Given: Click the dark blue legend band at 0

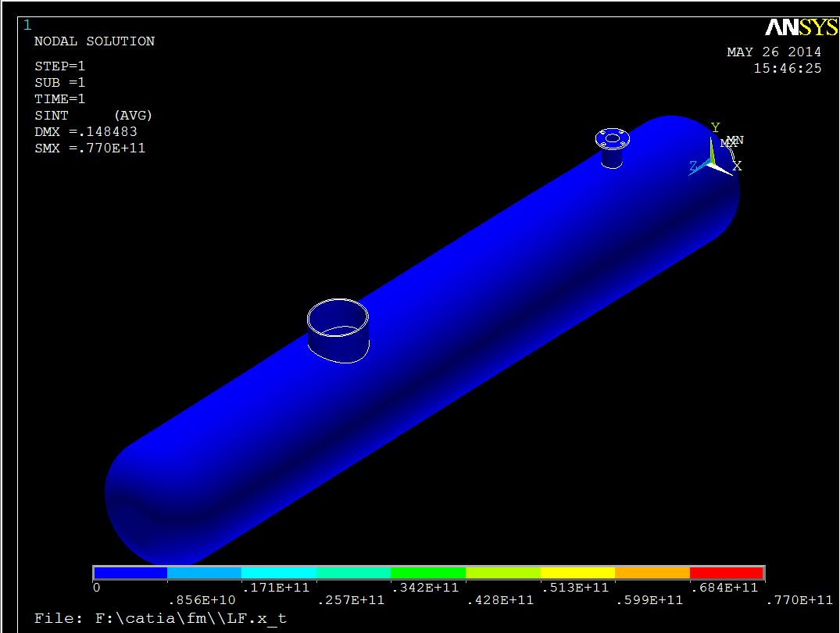Looking at the screenshot, I should pyautogui.click(x=130, y=573).
